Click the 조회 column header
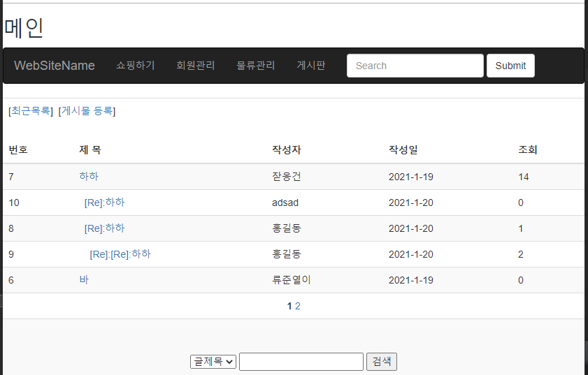Image resolution: width=588 pixels, height=375 pixels. pos(528,150)
